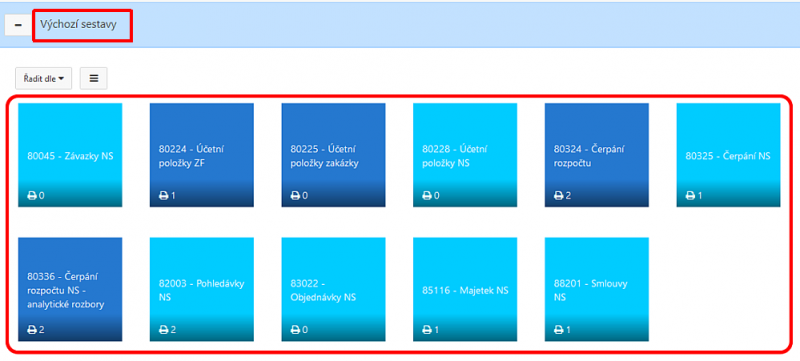Open report tile 80224 - Účetní položky ZF
Image resolution: width=800 pixels, height=361 pixels.
202,155
